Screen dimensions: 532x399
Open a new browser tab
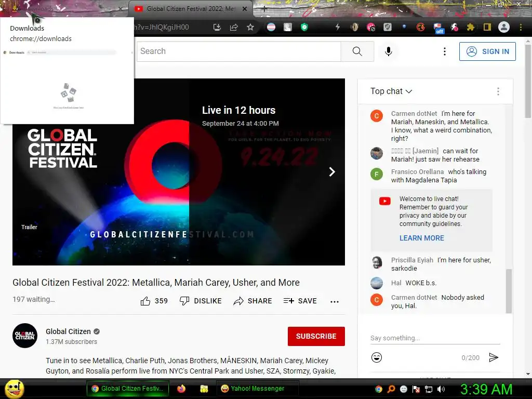pos(264,9)
